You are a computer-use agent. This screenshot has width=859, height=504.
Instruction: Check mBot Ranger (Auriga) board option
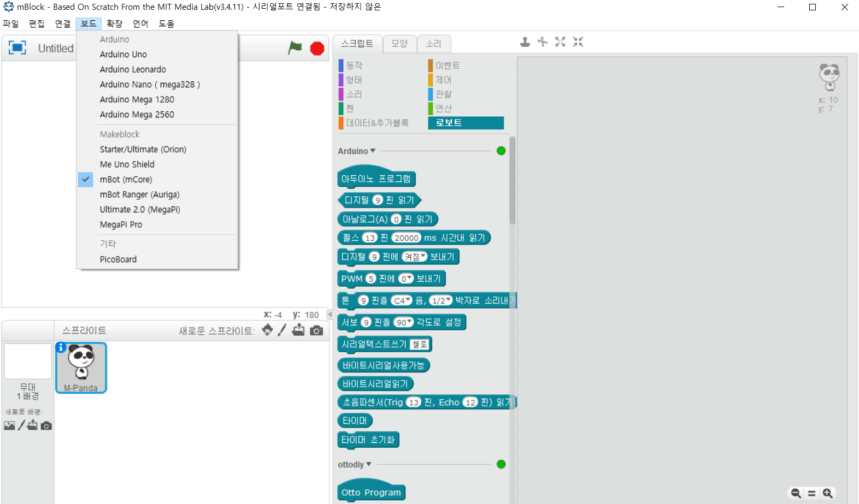click(x=139, y=194)
